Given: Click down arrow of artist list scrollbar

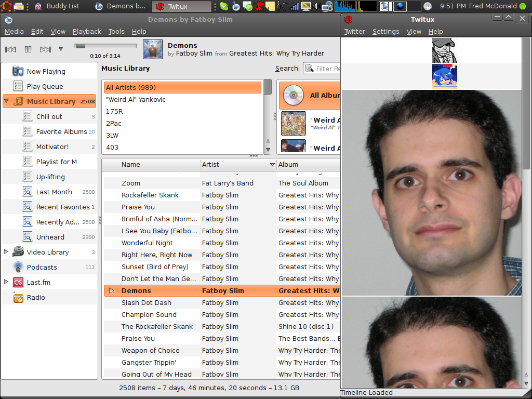Looking at the screenshot, I should point(268,150).
